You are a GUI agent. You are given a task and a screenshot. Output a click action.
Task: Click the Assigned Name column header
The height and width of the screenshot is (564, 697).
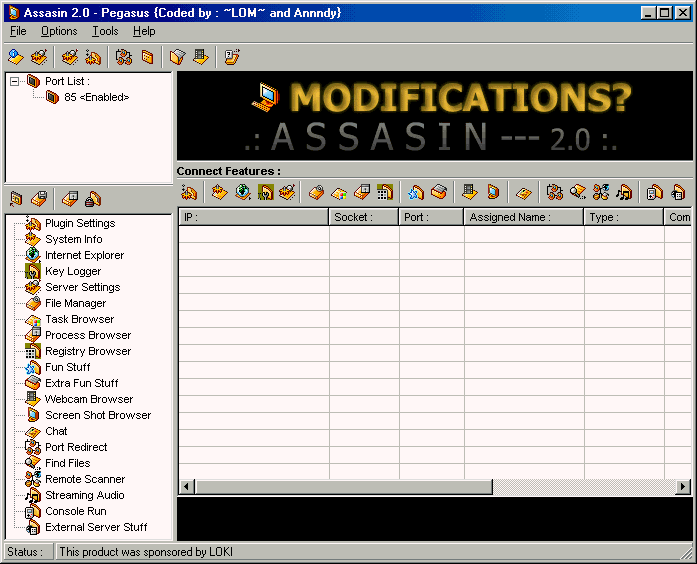pos(523,217)
